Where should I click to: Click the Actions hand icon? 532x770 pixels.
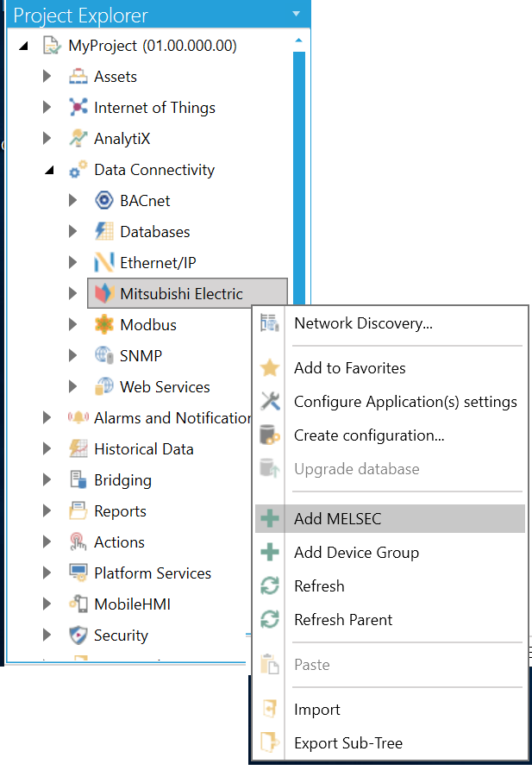[x=78, y=542]
